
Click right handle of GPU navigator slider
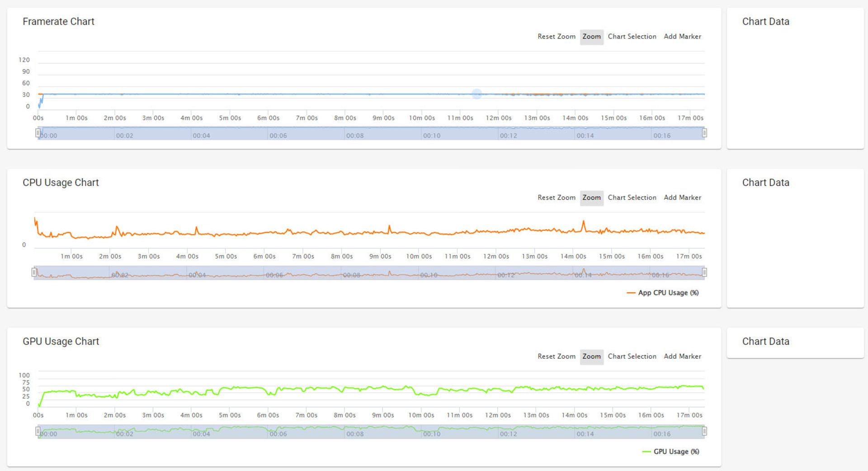click(x=704, y=431)
